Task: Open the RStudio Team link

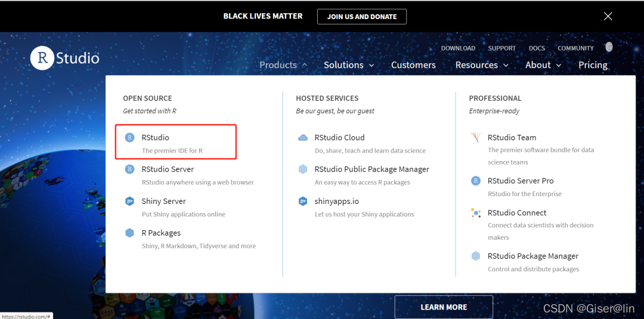Action: click(x=512, y=138)
